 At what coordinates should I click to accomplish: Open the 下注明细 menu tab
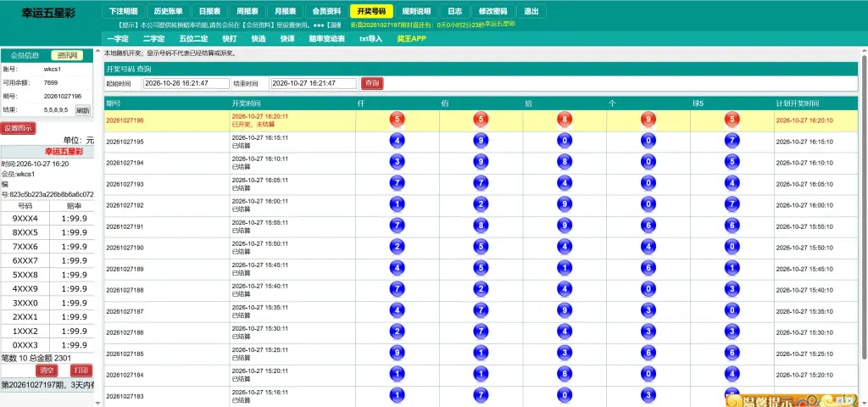(x=124, y=11)
